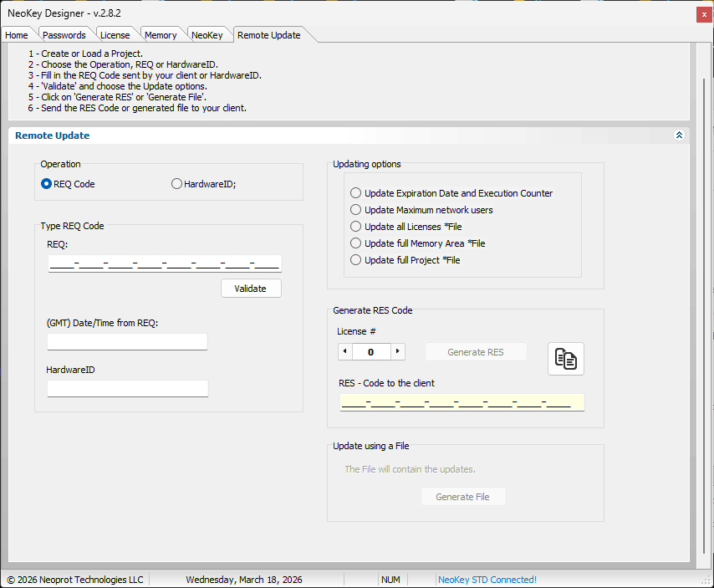
Task: Decrease the License number stepper
Action: click(345, 352)
